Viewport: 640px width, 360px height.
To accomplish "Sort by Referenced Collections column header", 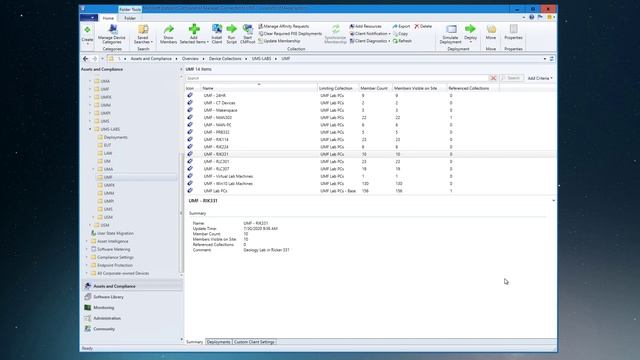I will (x=473, y=88).
